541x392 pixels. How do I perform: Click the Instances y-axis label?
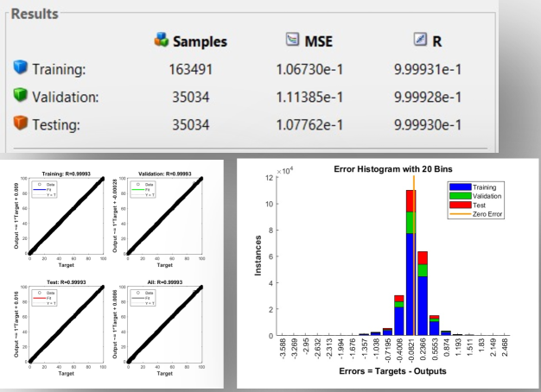(x=258, y=256)
